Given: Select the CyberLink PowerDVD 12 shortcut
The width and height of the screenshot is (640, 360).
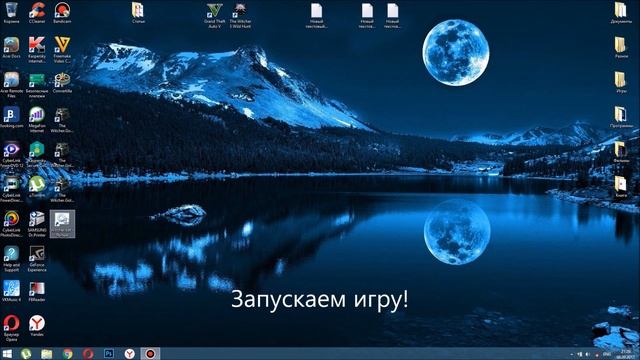Looking at the screenshot, I should 11,155.
